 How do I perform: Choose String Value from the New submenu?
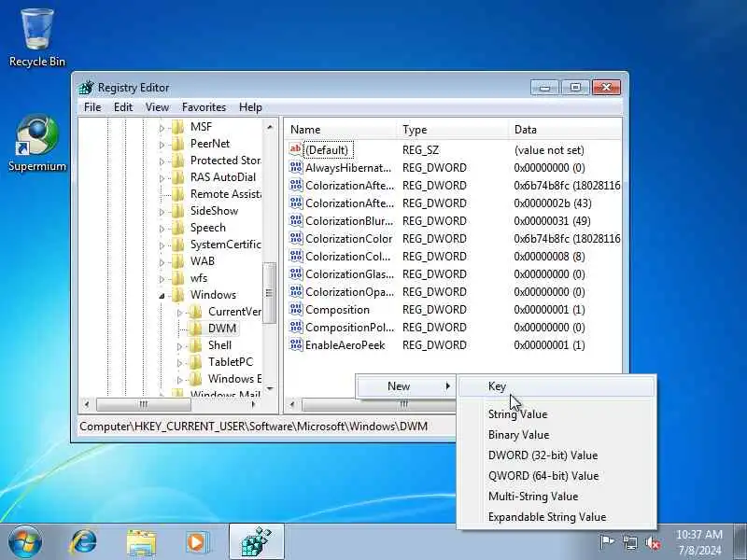(x=557, y=414)
